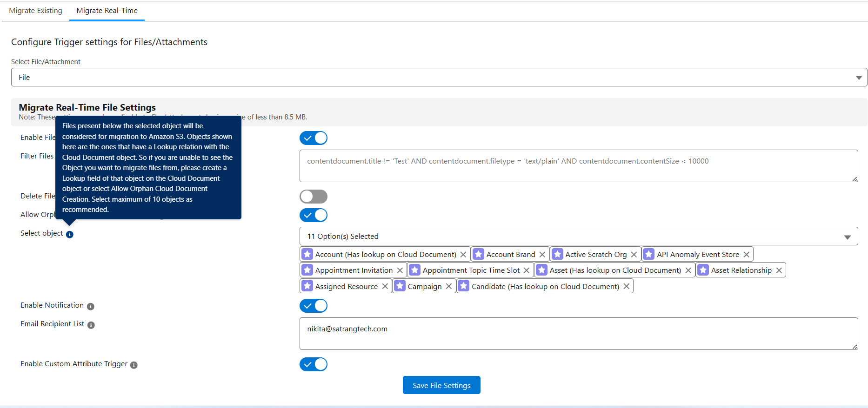Screen dimensions: 868x408
Task: Remove the Account Brand pill
Action: pos(542,255)
